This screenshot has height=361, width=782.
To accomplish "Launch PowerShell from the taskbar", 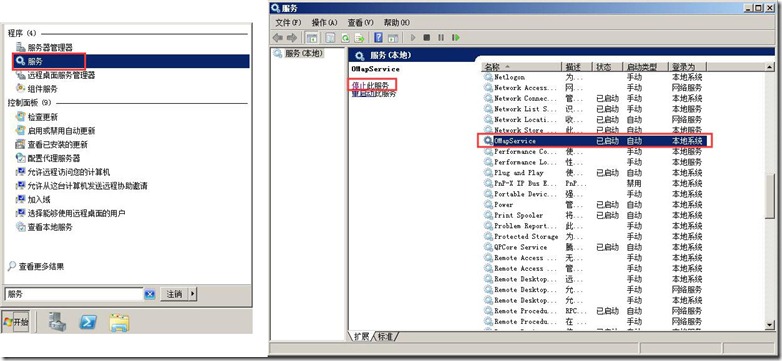I will (88, 323).
